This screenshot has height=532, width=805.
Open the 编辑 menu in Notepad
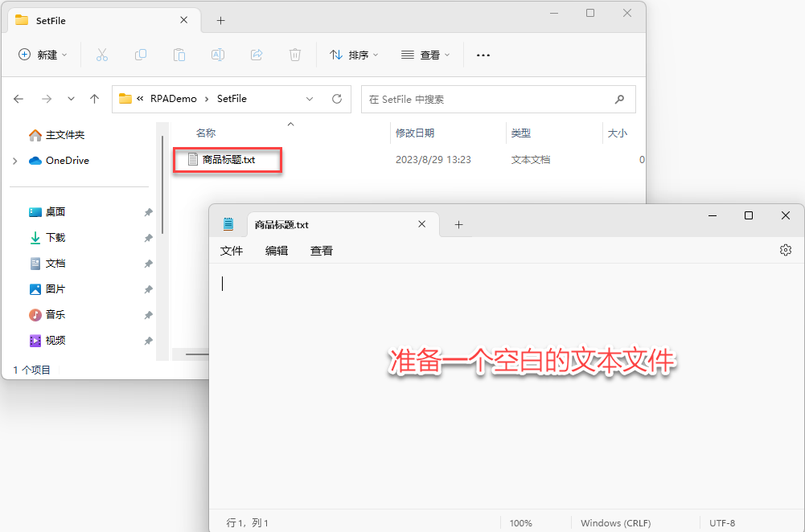[x=277, y=251]
